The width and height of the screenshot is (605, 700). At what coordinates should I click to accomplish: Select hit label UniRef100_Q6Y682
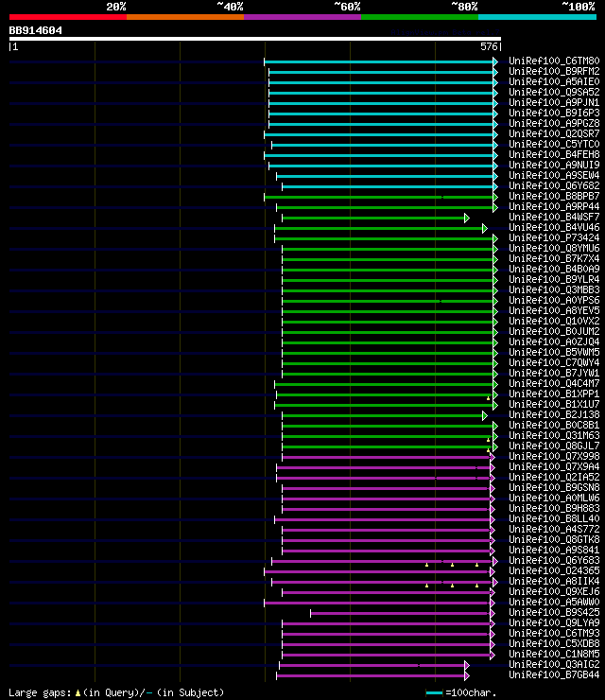[x=554, y=185]
